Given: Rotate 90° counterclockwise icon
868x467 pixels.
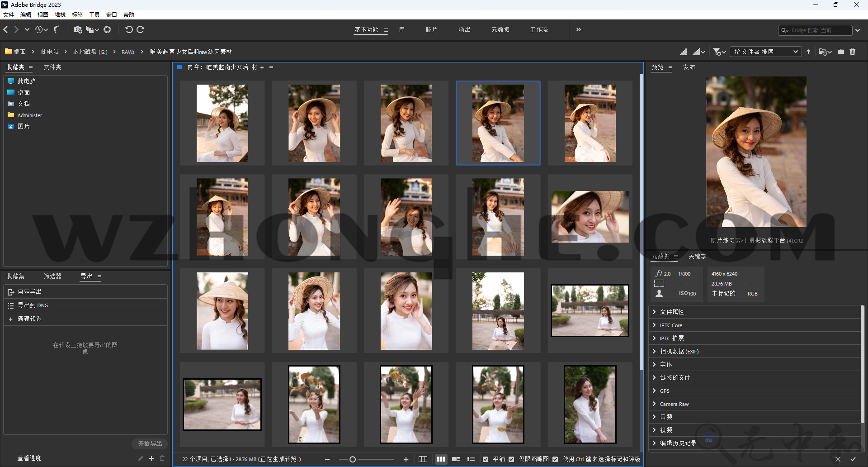Looking at the screenshot, I should pos(129,30).
